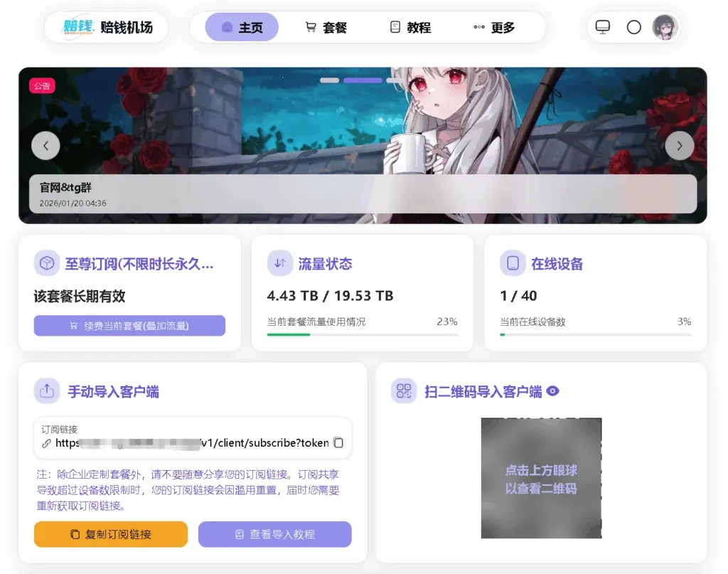This screenshot has width=728, height=574.
Task: Click the 订阅链接 field label
Action: point(60,430)
